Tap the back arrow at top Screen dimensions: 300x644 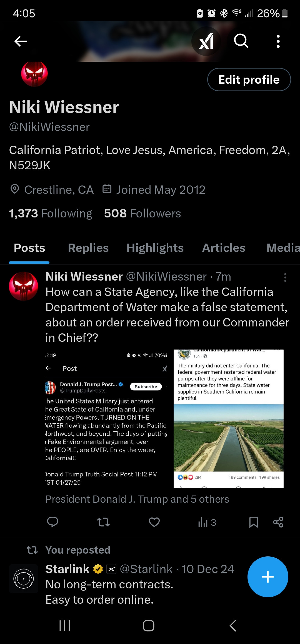21,41
